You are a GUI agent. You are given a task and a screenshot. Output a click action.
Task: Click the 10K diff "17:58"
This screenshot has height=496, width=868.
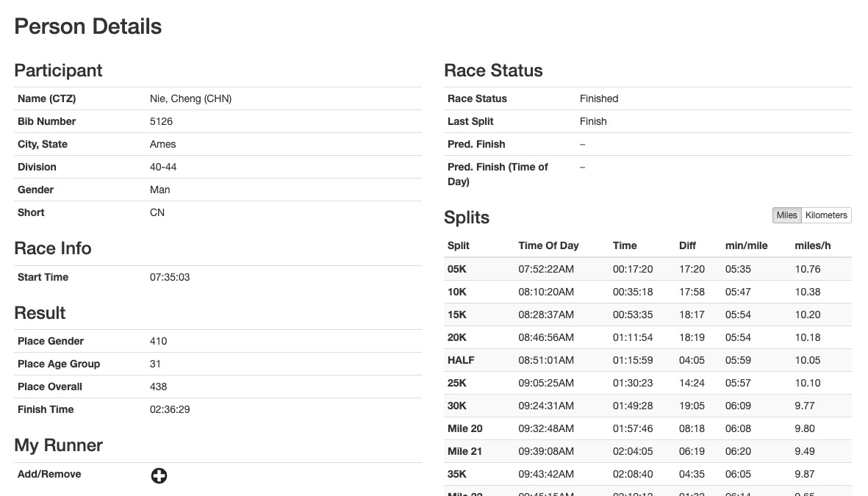pyautogui.click(x=692, y=292)
